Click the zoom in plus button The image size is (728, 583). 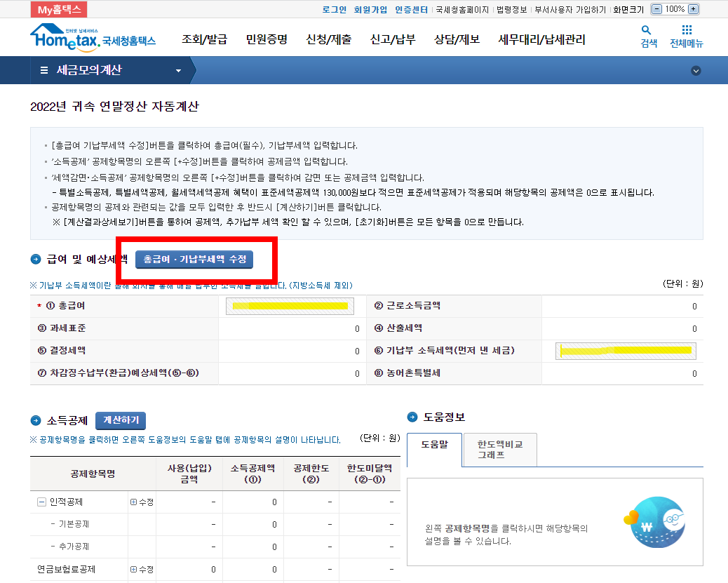pos(693,9)
